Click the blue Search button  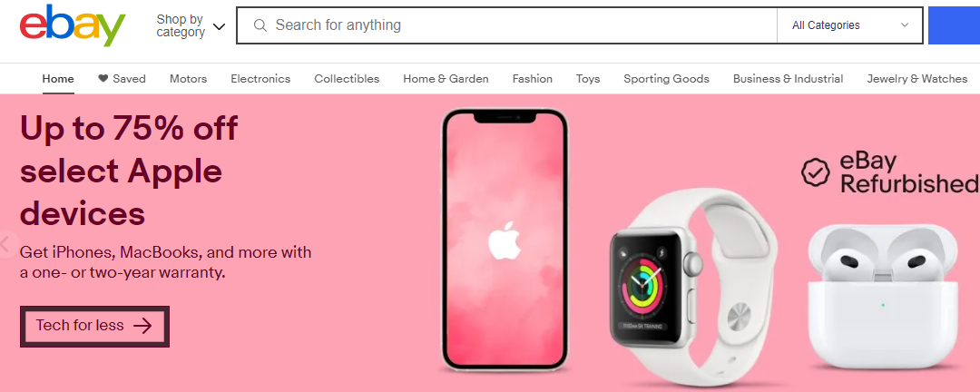(x=954, y=25)
